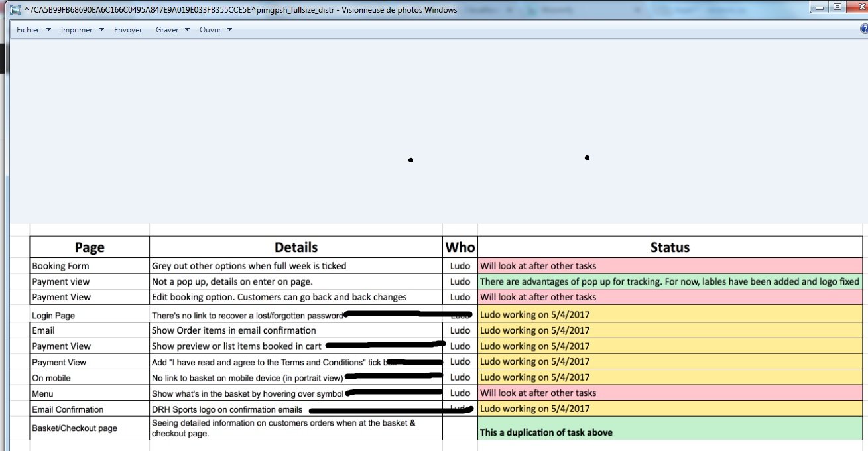Select "No link to basket on mobile device" cell
868x451 pixels.
pyautogui.click(x=296, y=378)
